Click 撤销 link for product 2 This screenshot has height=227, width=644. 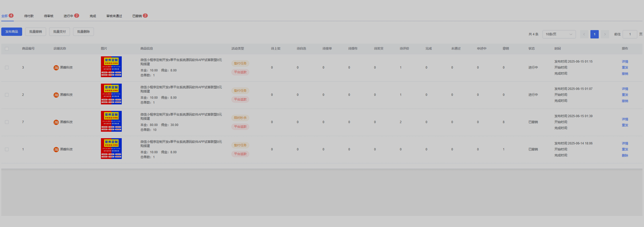coord(625,101)
